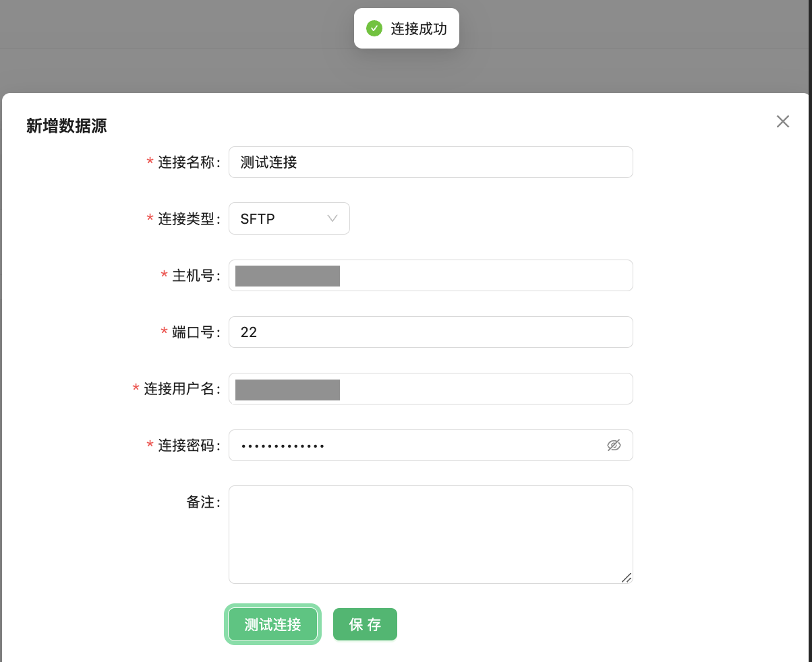Focus the 连接名称 input field
Screen dimensions: 812x662
[x=430, y=162]
